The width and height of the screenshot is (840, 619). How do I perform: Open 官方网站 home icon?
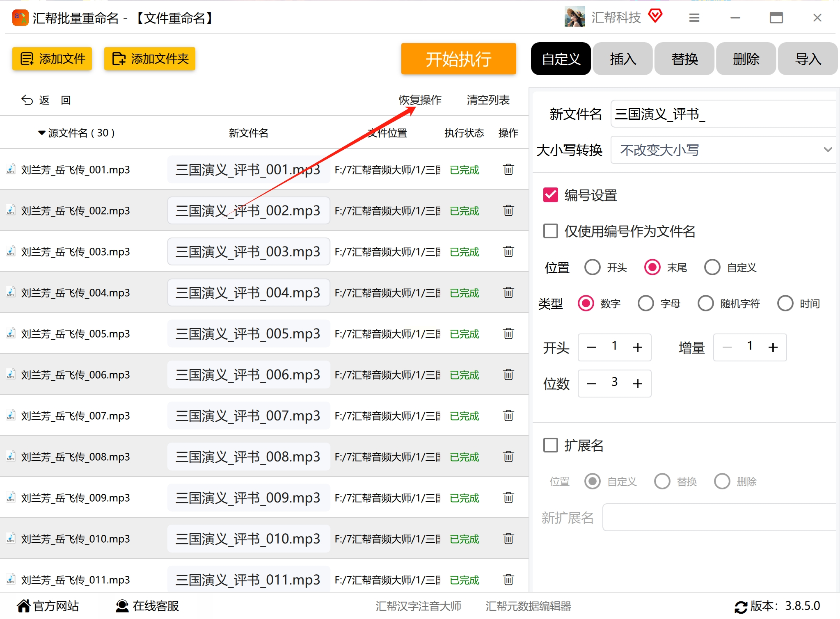tap(24, 606)
